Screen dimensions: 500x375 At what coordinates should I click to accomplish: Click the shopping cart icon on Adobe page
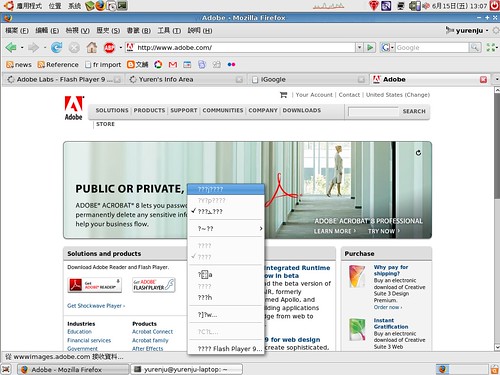284,95
